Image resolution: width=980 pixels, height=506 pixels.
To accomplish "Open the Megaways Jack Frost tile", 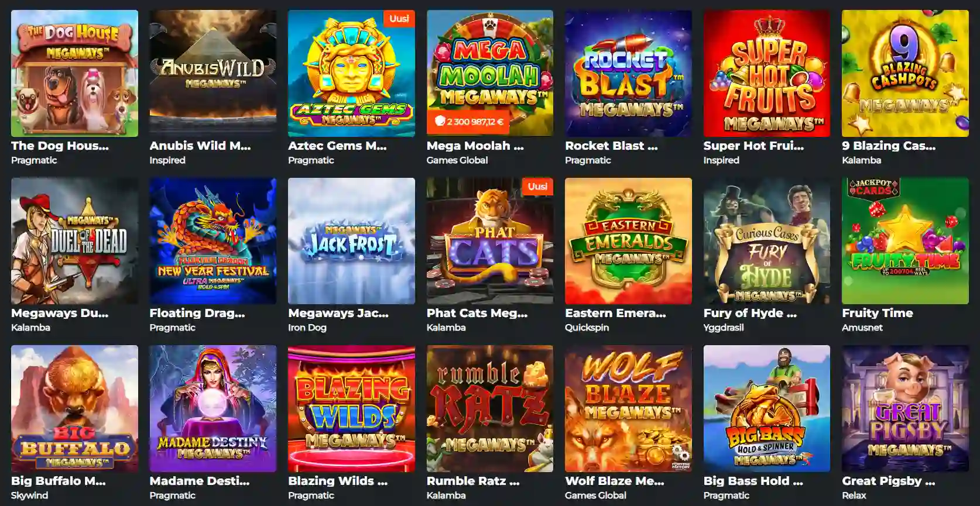I will pos(351,241).
